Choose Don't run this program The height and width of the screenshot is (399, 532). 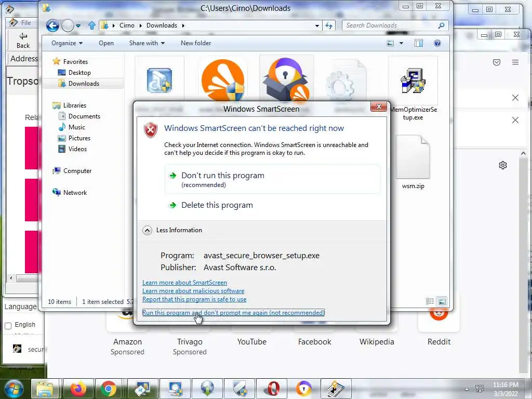(x=272, y=179)
